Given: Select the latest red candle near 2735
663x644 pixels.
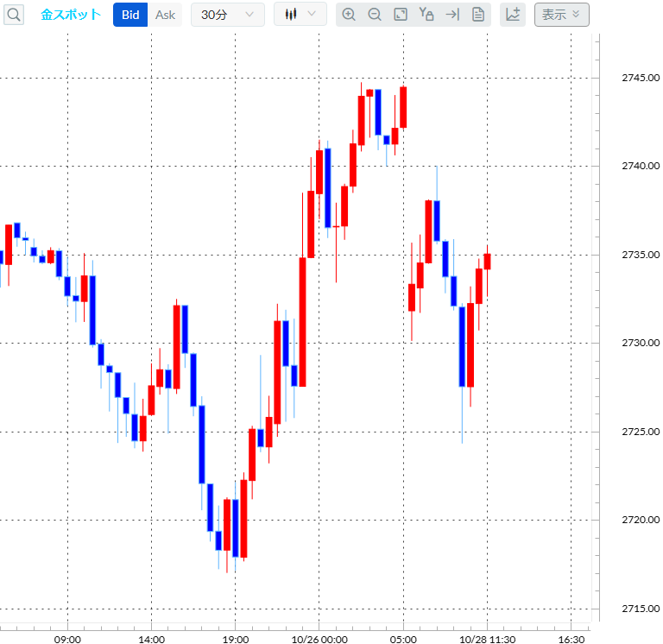Looking at the screenshot, I should click(x=487, y=262).
